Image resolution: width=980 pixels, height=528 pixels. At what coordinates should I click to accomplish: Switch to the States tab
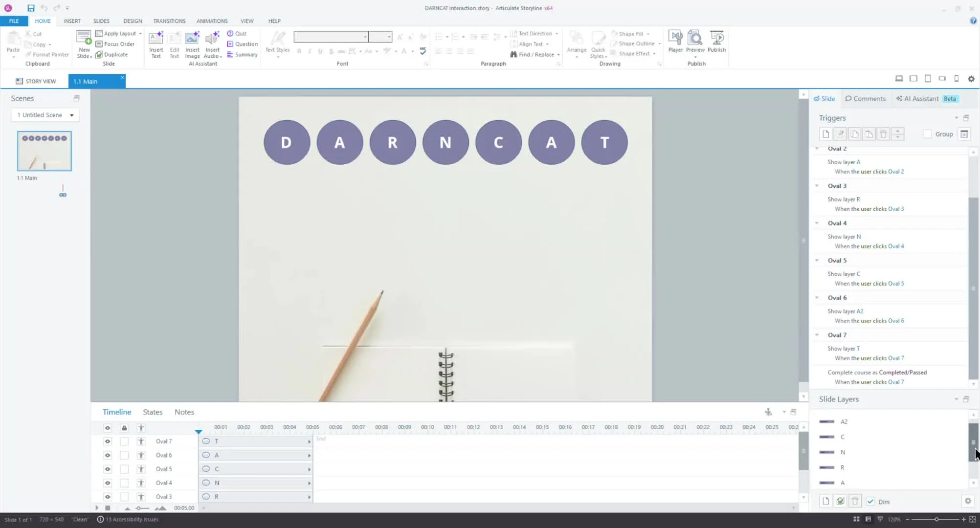pos(153,412)
